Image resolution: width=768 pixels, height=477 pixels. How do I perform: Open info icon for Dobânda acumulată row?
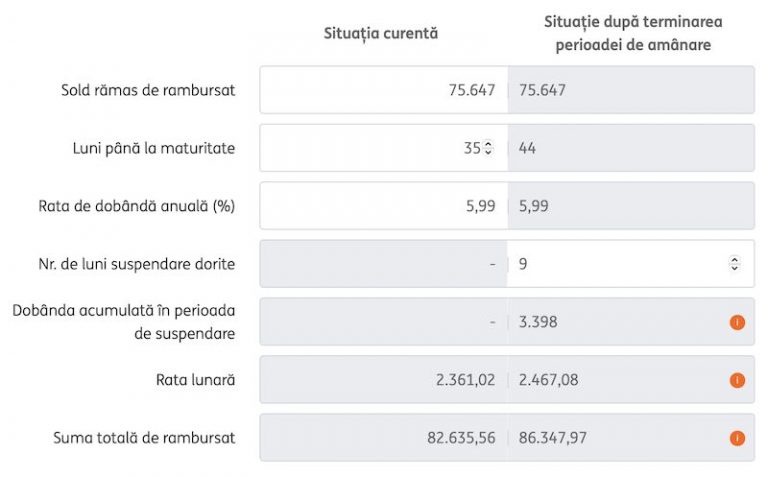tap(737, 322)
